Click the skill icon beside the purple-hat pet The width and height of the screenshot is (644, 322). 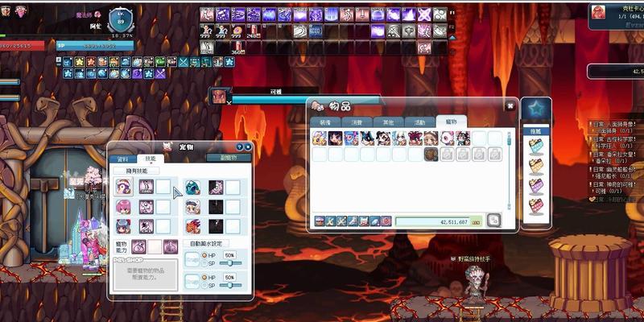click(147, 187)
